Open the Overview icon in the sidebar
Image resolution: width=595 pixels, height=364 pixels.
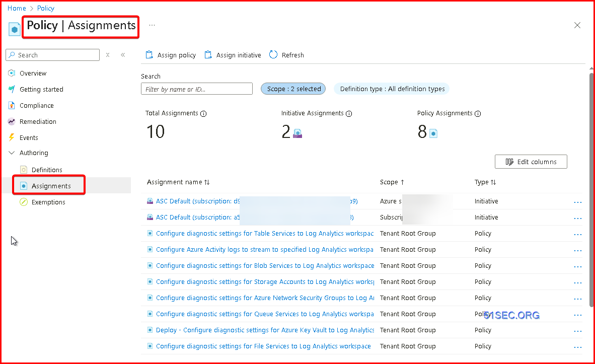click(12, 73)
